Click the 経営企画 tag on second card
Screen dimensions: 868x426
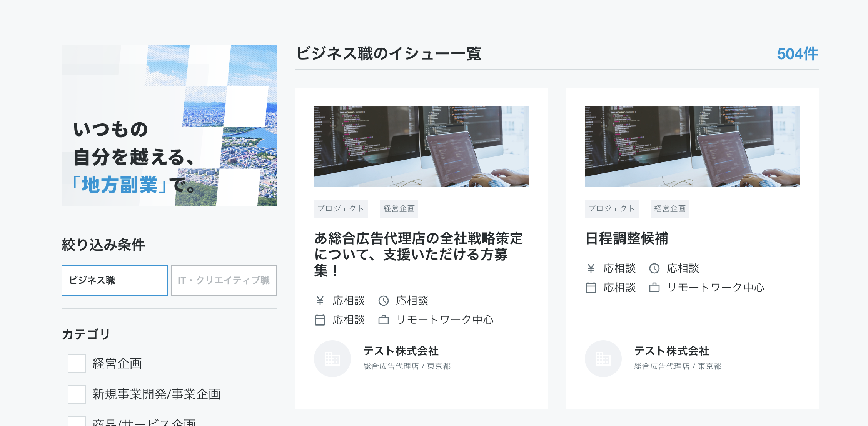pos(670,209)
